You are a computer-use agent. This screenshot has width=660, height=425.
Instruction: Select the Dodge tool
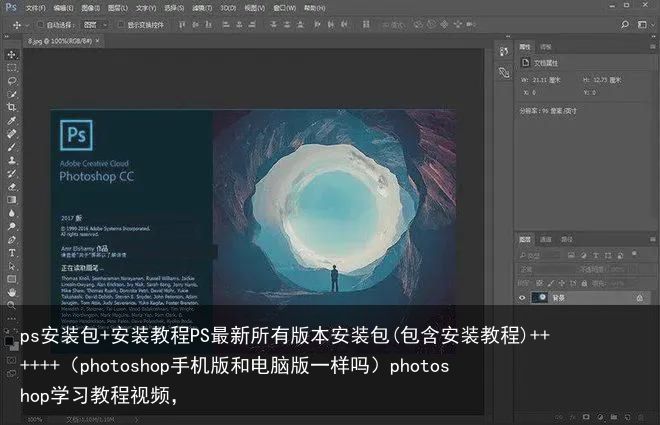pyautogui.click(x=12, y=226)
